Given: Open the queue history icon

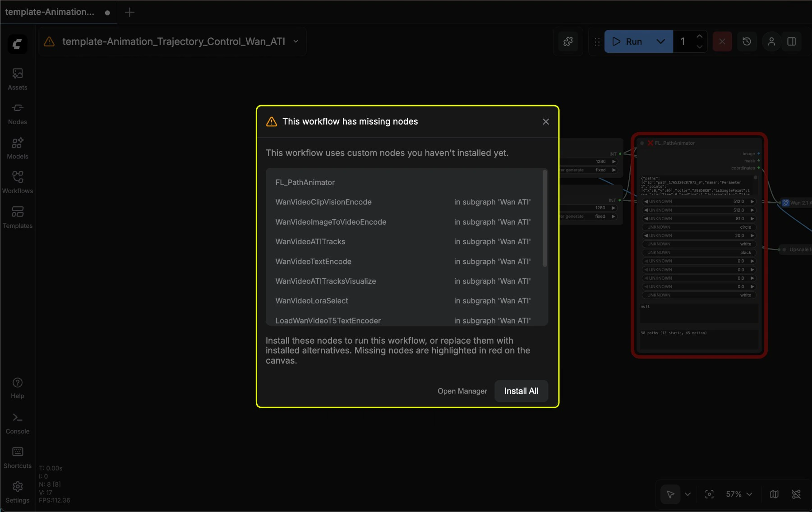Looking at the screenshot, I should (x=747, y=42).
